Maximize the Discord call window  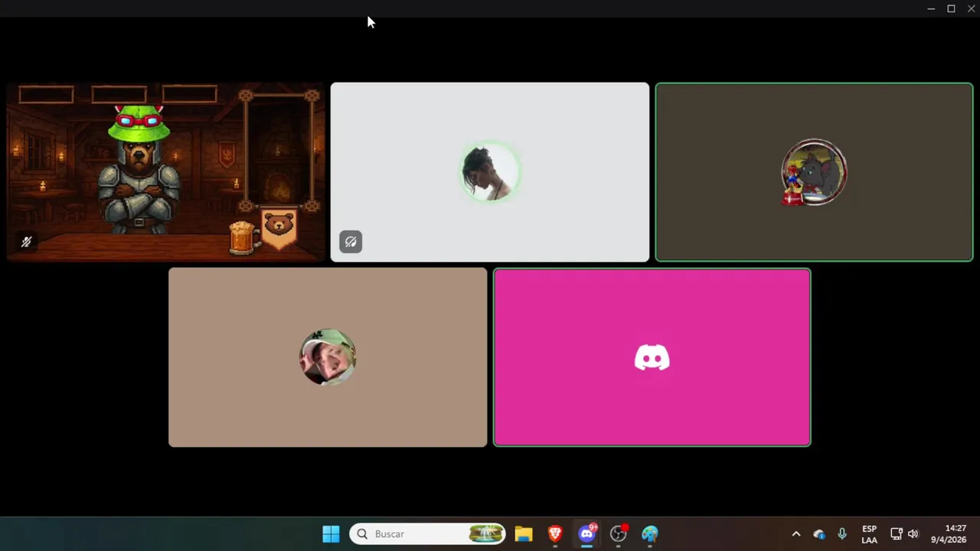pos(951,8)
